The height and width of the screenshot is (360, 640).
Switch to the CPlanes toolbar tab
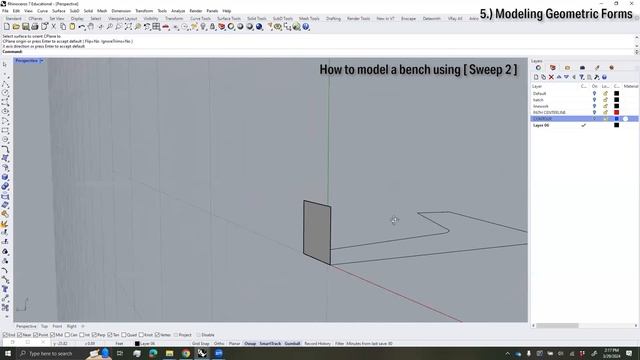click(35, 19)
